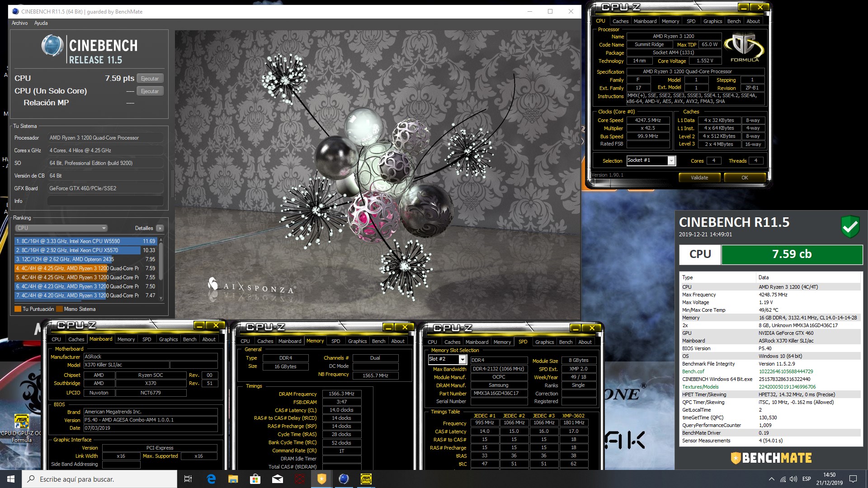Open volume control in the system tray
The width and height of the screenshot is (868, 488).
793,479
